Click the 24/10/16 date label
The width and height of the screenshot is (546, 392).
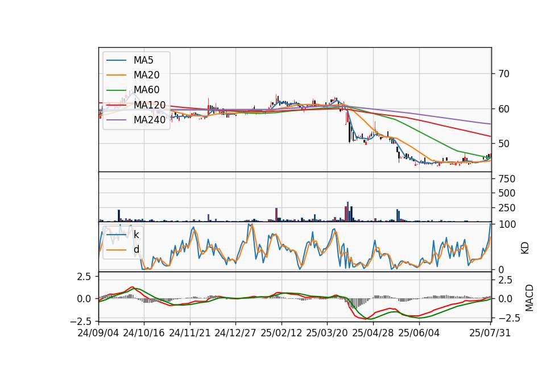[x=144, y=333]
